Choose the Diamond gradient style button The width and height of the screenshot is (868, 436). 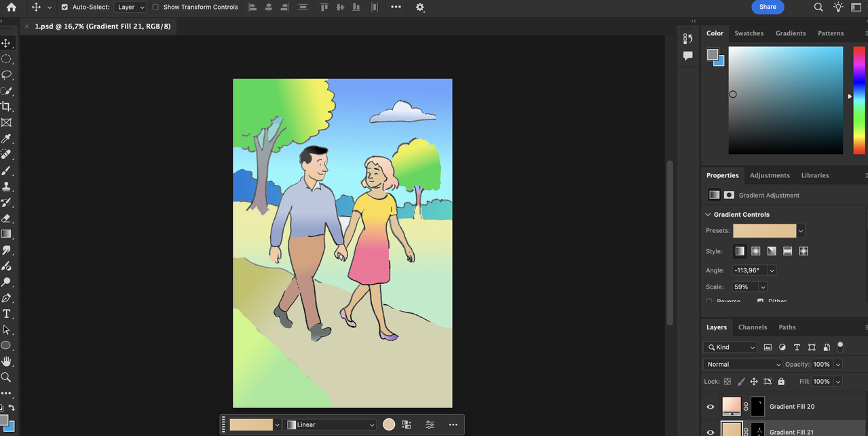(804, 251)
